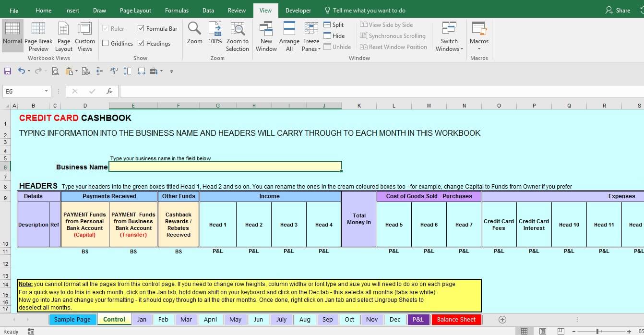Open Customize Quick Access Toolbar dropdown

[x=171, y=71]
